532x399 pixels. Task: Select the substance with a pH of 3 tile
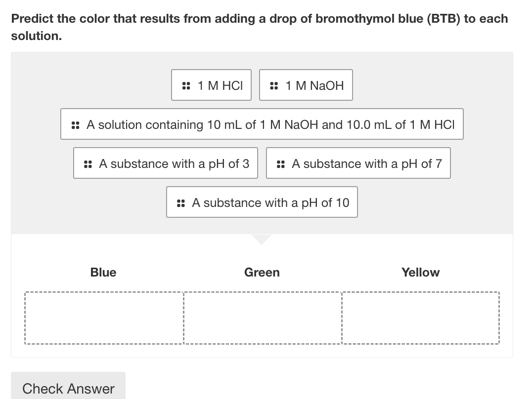165,163
